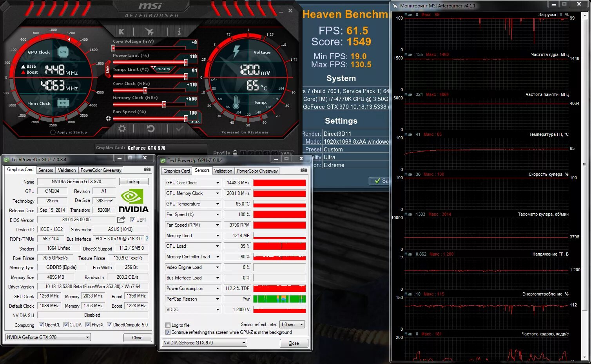Open PowerColor Giveaway tab in right GPU-Z
The width and height of the screenshot is (591, 364).
click(x=257, y=171)
